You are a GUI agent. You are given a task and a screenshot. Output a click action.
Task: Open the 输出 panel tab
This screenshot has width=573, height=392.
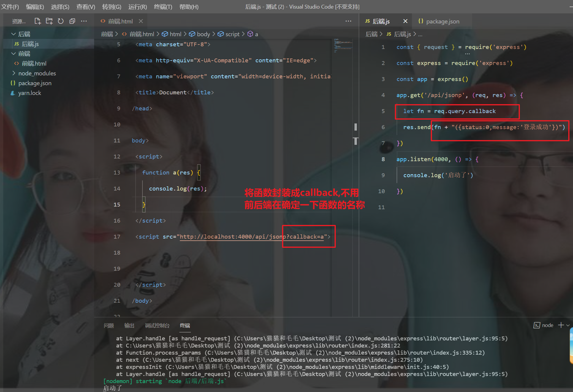[129, 326]
